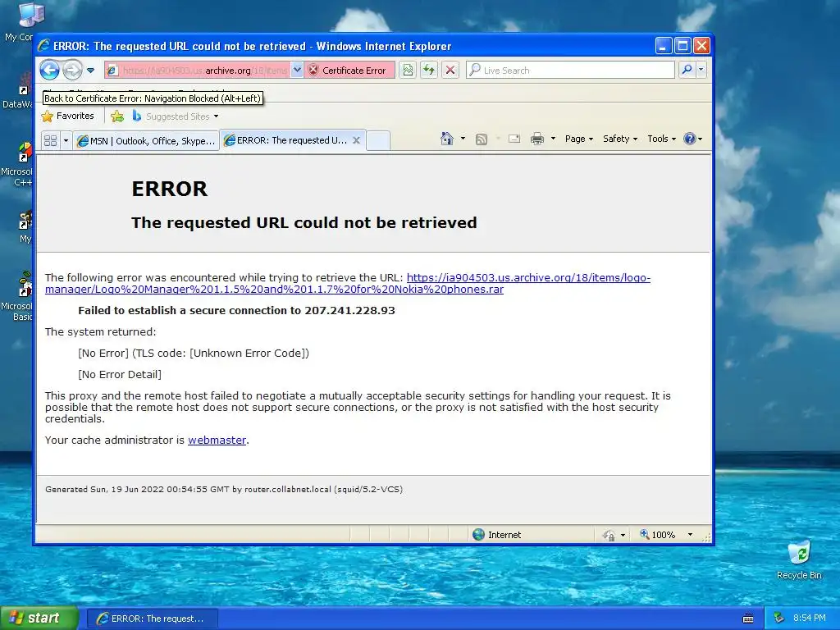
Task: Click the 100% zoom level button
Action: point(657,535)
